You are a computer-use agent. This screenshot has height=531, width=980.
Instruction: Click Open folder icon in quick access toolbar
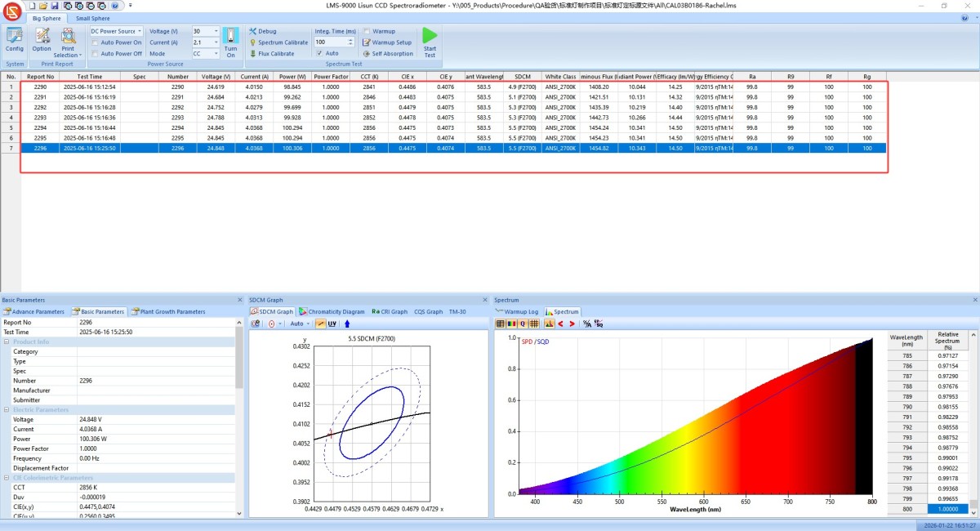42,5
